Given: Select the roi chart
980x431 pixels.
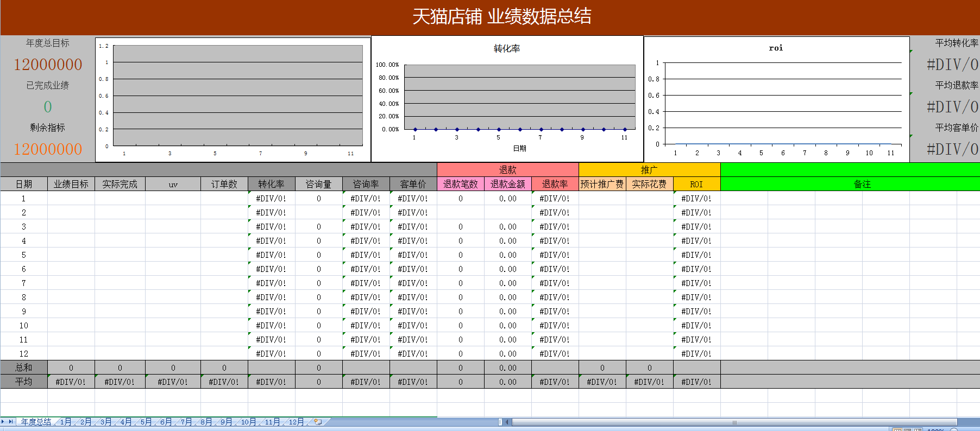Looking at the screenshot, I should click(x=777, y=99).
